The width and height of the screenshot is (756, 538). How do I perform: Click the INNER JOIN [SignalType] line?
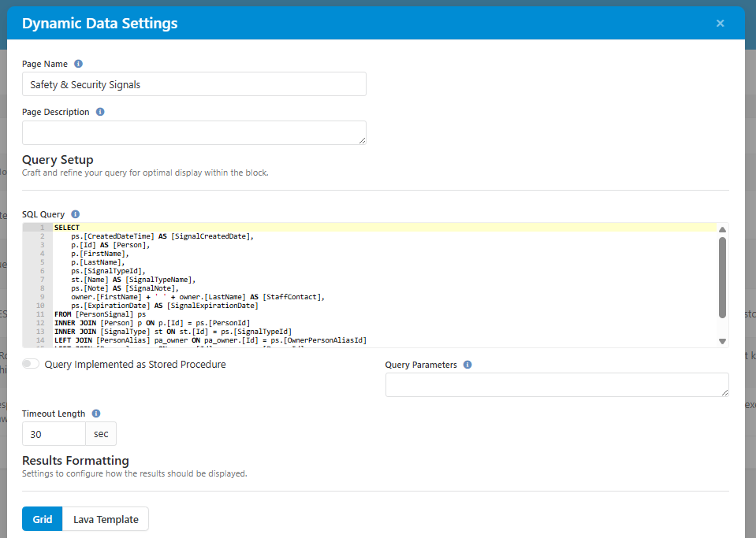coord(173,332)
